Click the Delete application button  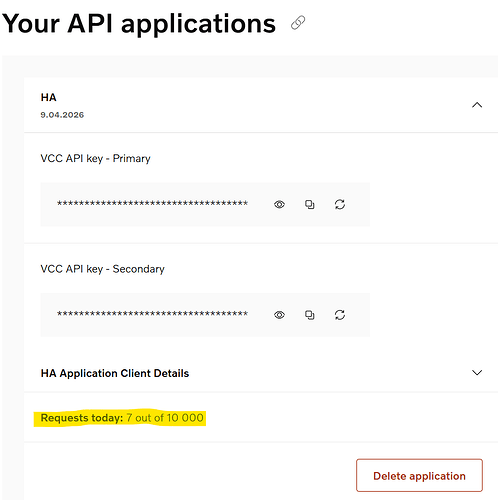pos(419,475)
